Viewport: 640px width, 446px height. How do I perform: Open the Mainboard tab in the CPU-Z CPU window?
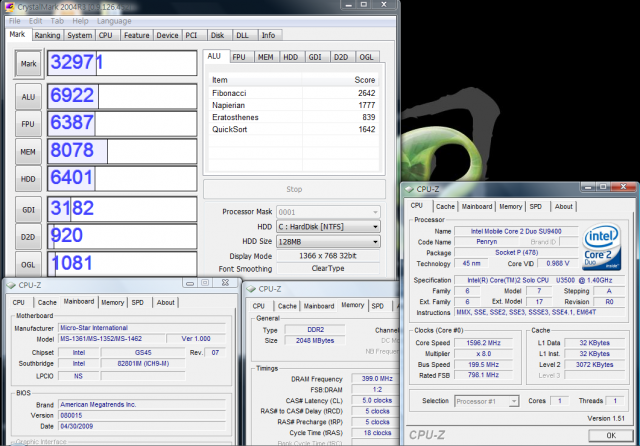(x=477, y=206)
